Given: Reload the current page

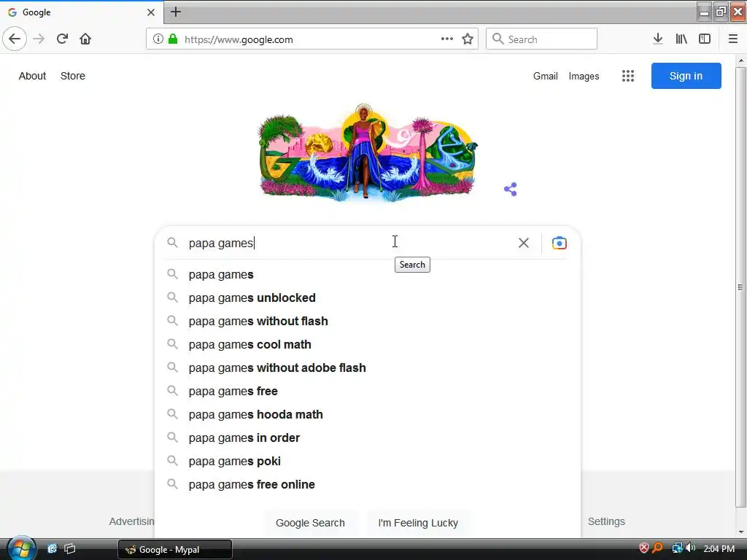Looking at the screenshot, I should pos(63,39).
